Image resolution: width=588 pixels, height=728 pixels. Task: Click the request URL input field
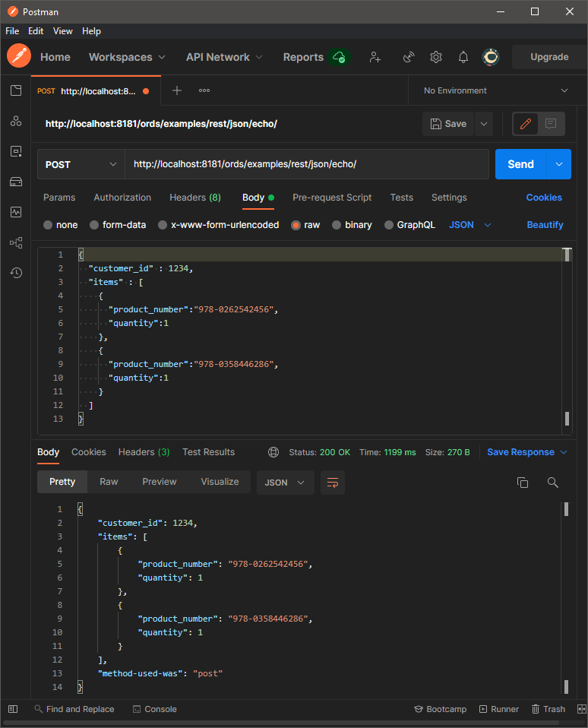[x=306, y=164]
